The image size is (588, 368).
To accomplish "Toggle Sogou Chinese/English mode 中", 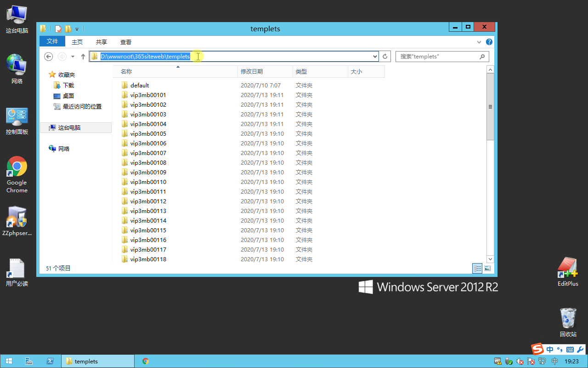I will coord(550,350).
